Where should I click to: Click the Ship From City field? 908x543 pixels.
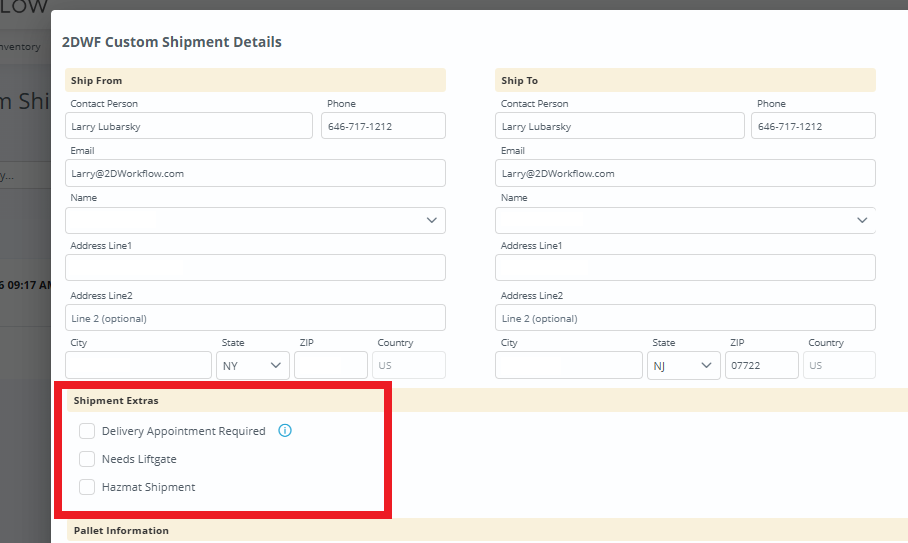pyautogui.click(x=138, y=366)
